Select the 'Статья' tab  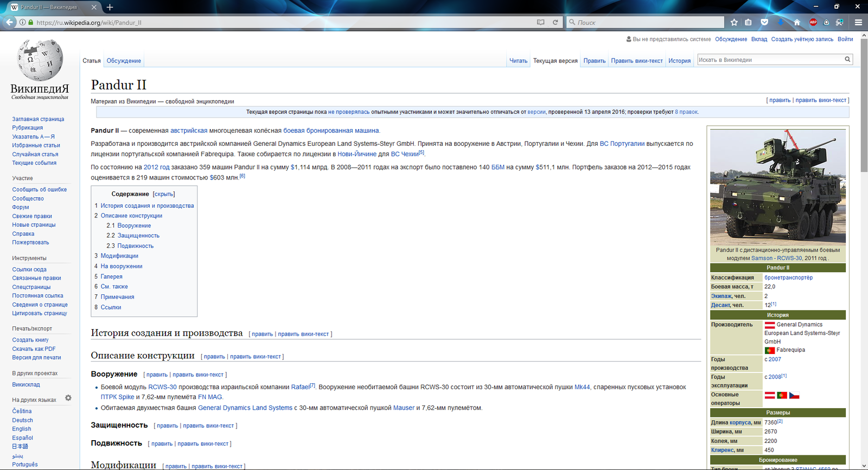click(x=92, y=61)
